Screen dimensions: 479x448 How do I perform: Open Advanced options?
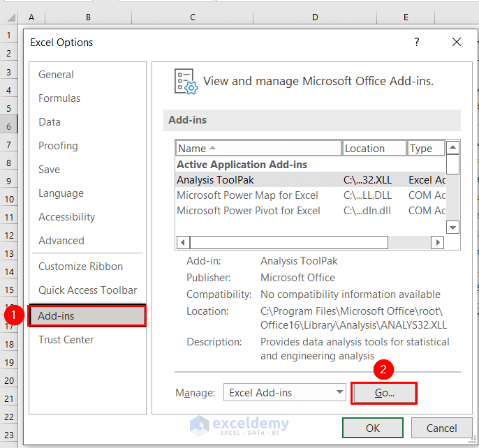(x=61, y=241)
